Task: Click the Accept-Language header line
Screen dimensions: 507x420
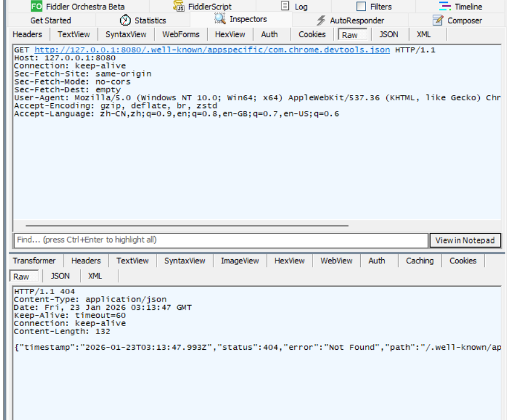Action: (176, 114)
